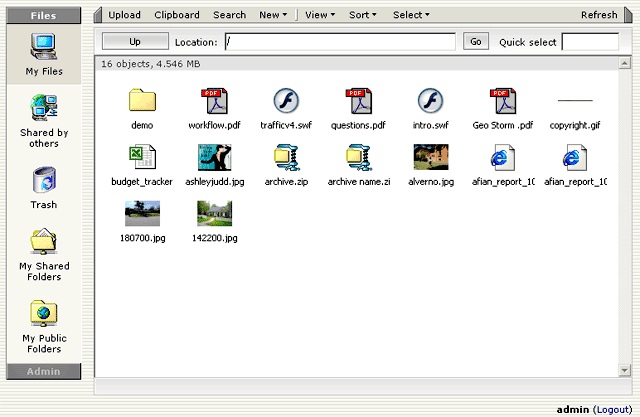Select the questions.pdf file icon
The width and height of the screenshot is (640, 417).
point(358,101)
